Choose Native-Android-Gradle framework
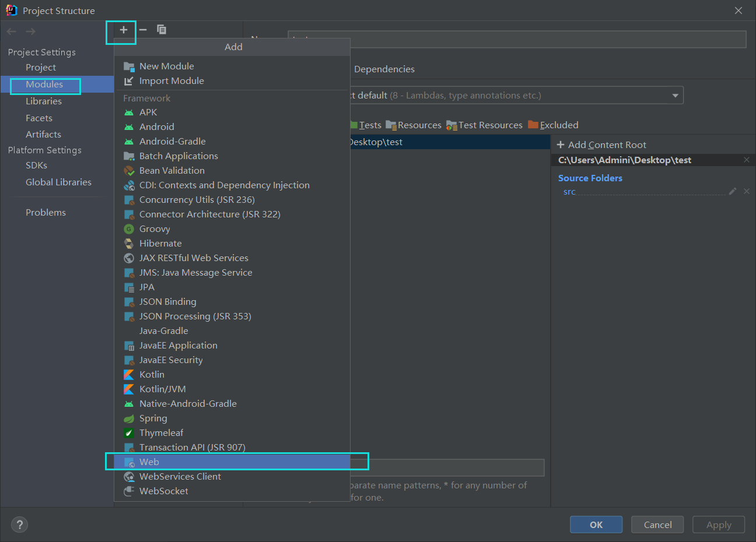Viewport: 756px width, 542px height. pyautogui.click(x=232, y=404)
